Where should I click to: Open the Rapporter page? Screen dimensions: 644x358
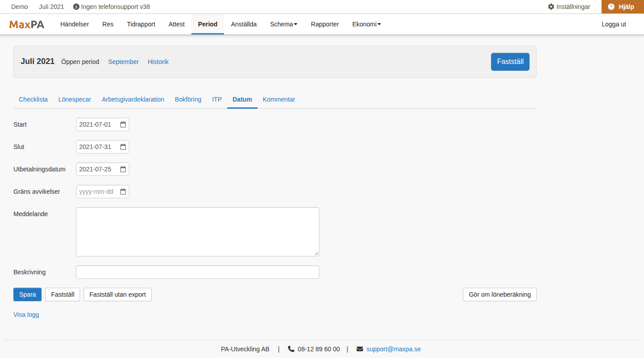coord(325,24)
